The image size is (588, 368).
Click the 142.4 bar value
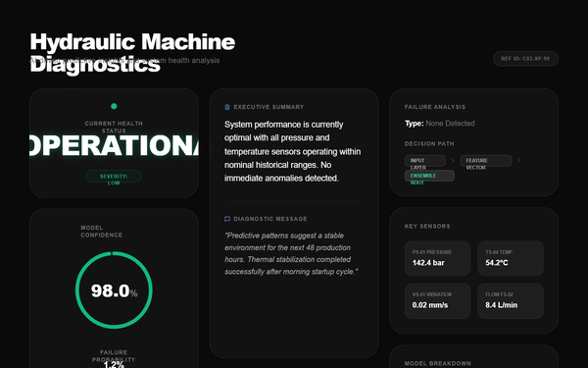coord(428,263)
